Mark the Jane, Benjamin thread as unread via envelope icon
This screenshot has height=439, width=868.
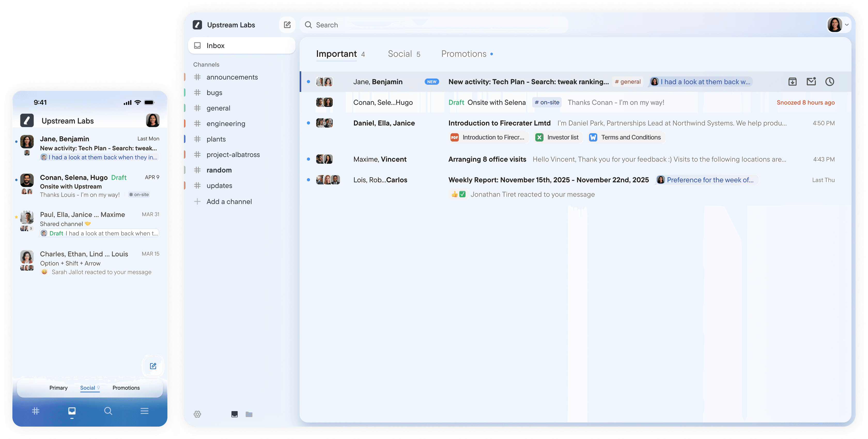[x=811, y=82]
